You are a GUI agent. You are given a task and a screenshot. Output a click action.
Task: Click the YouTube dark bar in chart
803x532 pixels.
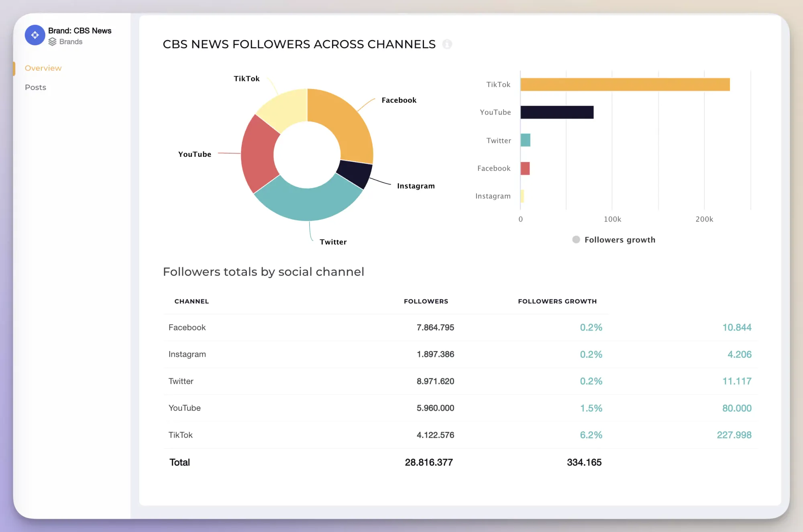[557, 112]
